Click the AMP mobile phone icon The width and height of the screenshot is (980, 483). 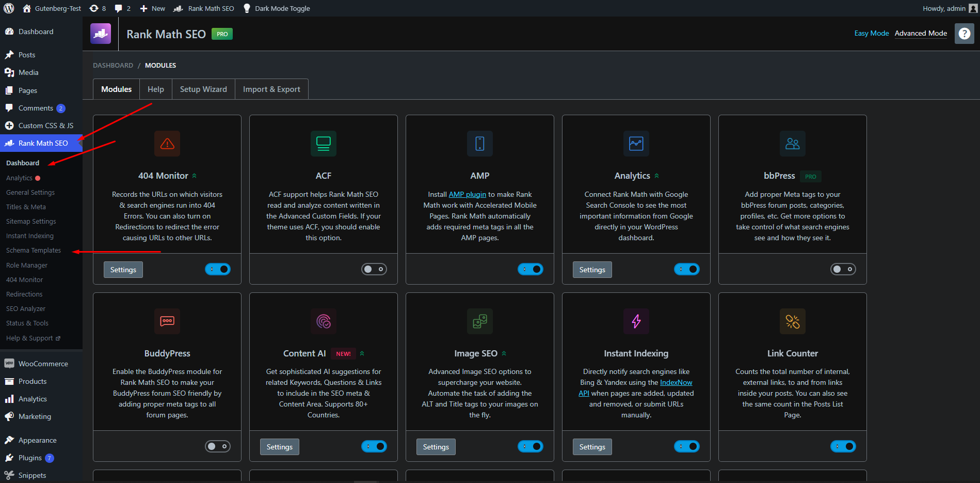480,144
